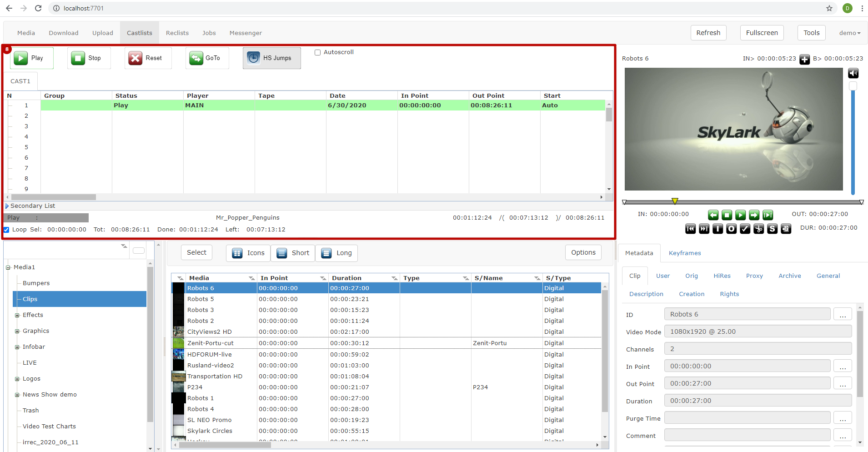Open the Proxy metadata tab

tap(754, 276)
